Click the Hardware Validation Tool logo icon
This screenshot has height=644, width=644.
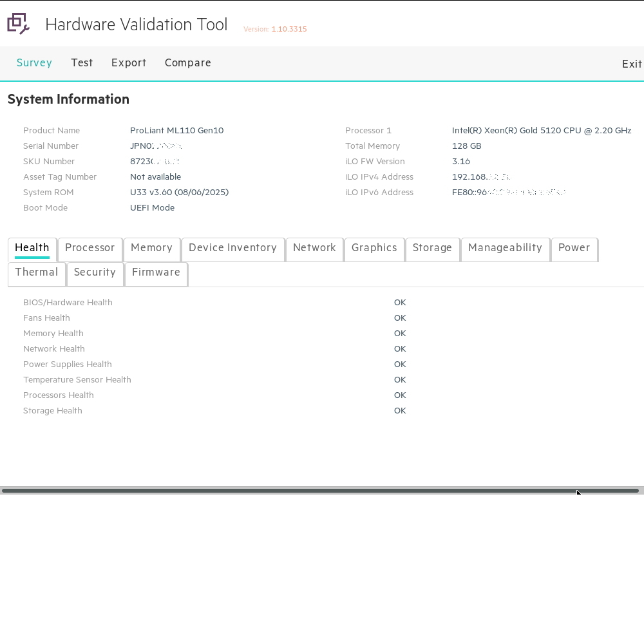point(19,23)
